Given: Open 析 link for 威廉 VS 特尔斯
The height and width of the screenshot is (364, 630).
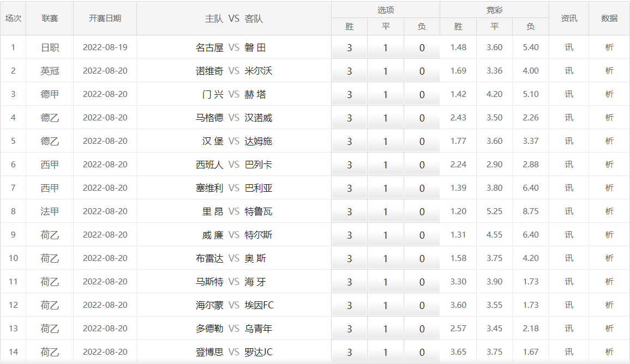Looking at the screenshot, I should coord(609,235).
